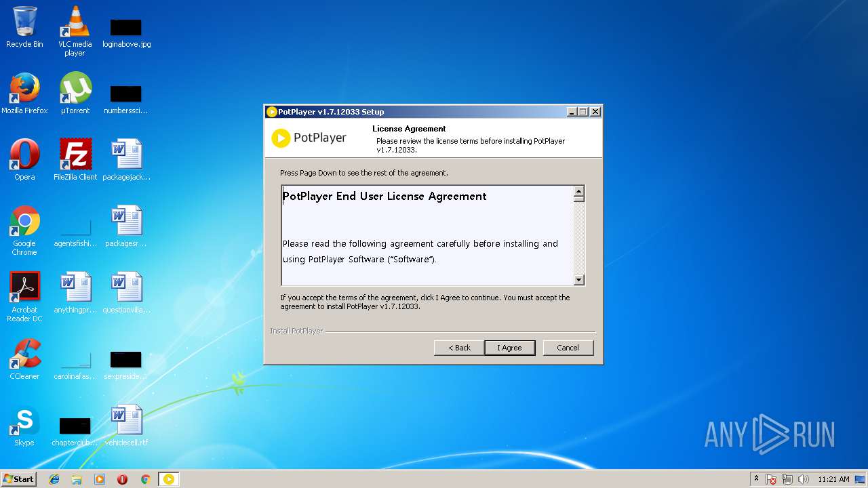Click the PotPlayer End User License Agreement heading

point(384,197)
